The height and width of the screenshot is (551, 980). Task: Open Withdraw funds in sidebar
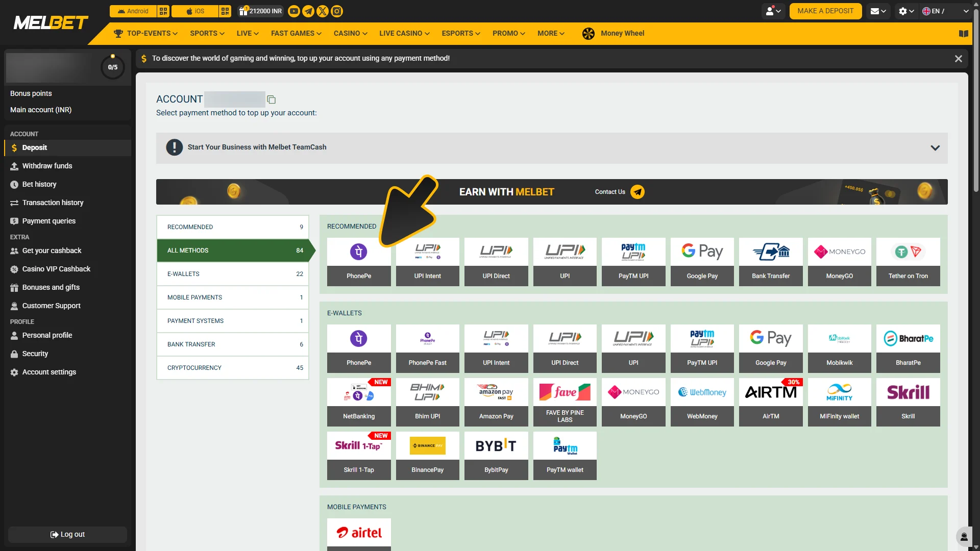67,166
